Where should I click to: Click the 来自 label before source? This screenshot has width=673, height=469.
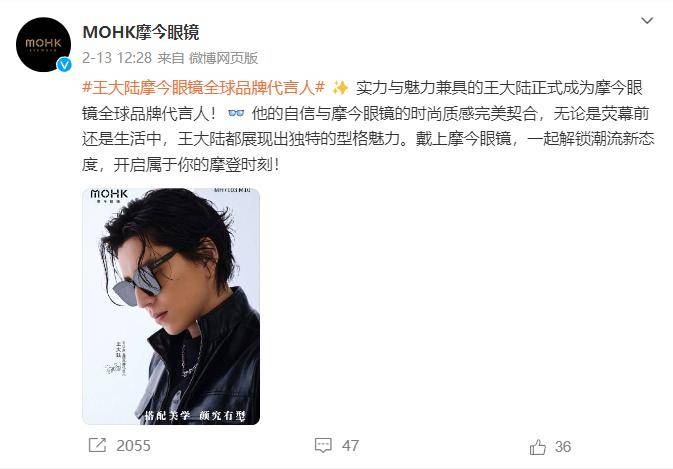coord(170,58)
